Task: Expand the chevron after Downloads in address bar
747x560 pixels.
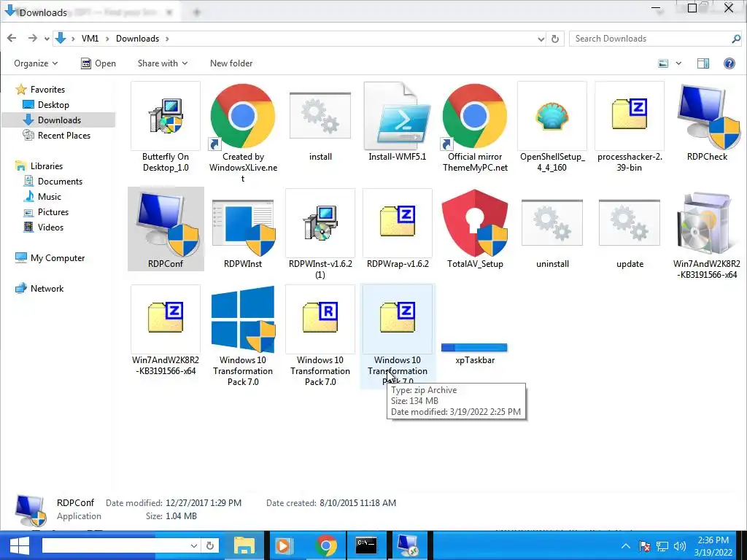Action: click(167, 39)
